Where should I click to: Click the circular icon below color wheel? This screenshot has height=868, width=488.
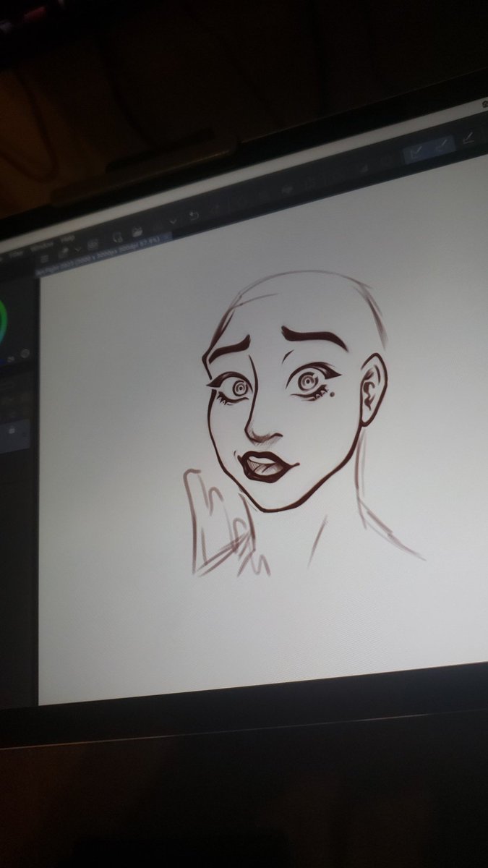[25, 353]
